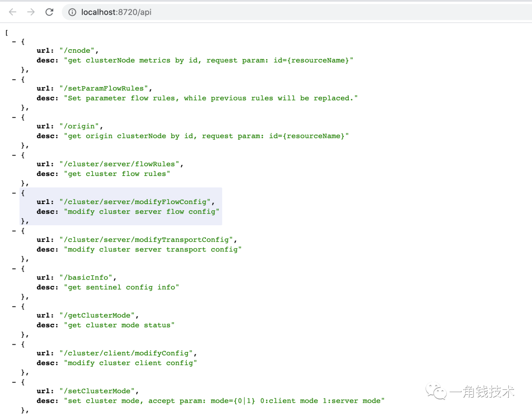Click the browser forward arrow
Image resolution: width=532 pixels, height=415 pixels.
[31, 12]
